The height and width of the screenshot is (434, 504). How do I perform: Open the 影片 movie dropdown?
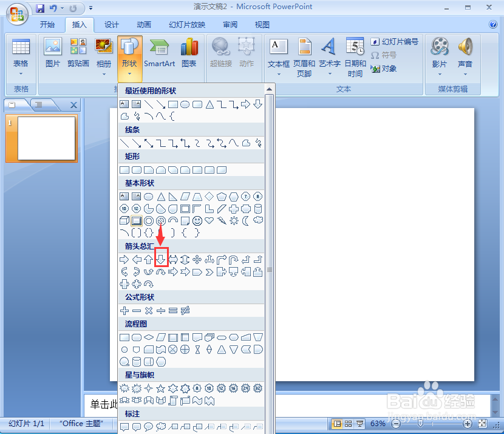(x=440, y=58)
